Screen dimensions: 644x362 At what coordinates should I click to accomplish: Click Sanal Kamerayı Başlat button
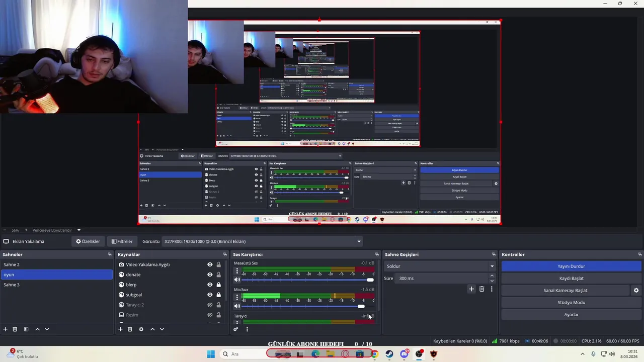565,290
